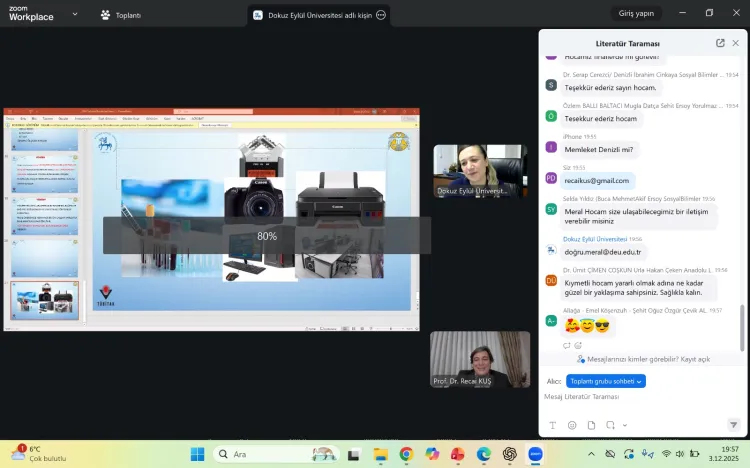Click the file attachment icon in chat
Viewport: 750px width, 468px height.
[x=592, y=424]
